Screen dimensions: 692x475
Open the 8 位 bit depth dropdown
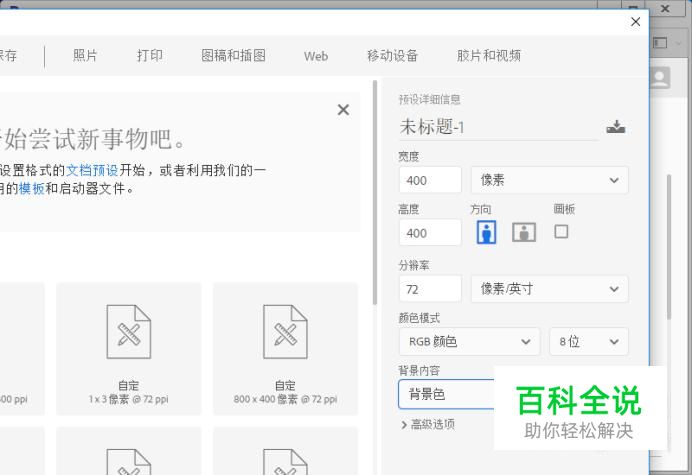(589, 341)
